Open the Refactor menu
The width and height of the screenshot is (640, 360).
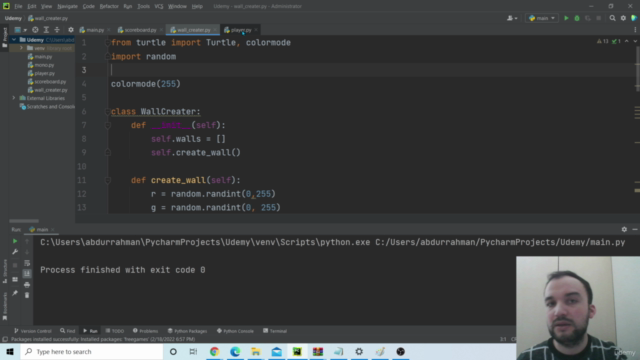tap(109, 6)
